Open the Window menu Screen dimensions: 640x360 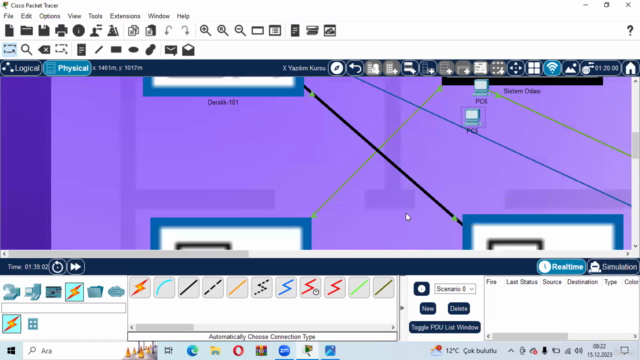click(158, 16)
